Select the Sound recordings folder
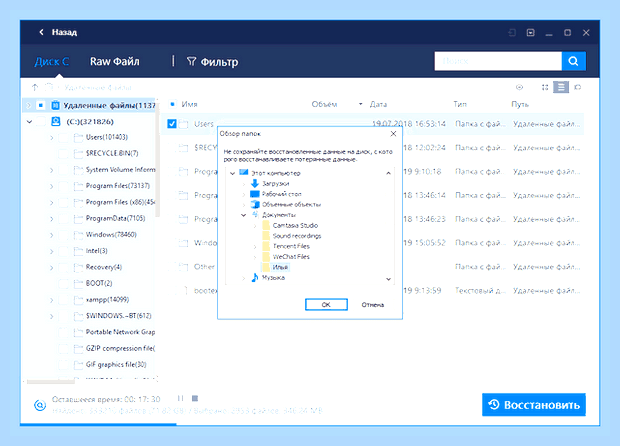The height and width of the screenshot is (446, 620). click(x=297, y=236)
